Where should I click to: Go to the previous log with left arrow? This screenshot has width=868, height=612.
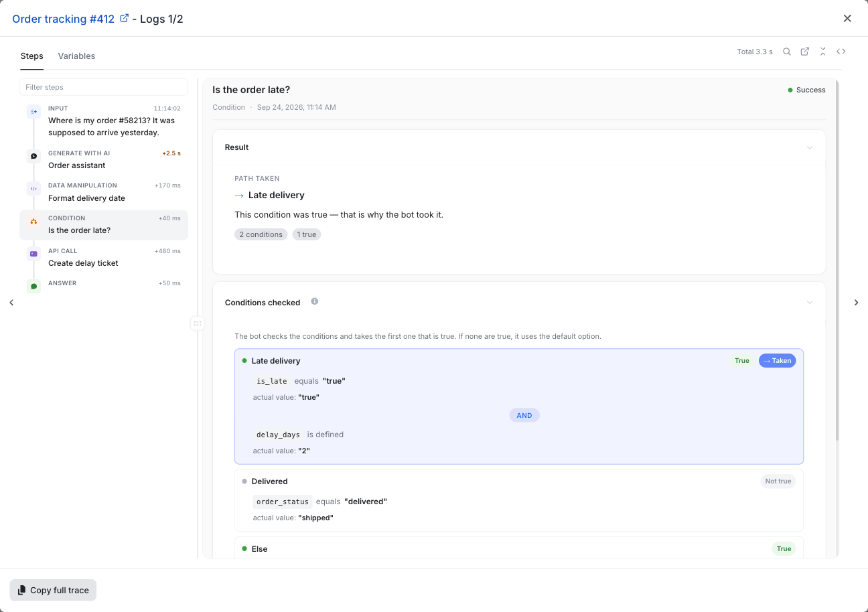click(11, 303)
